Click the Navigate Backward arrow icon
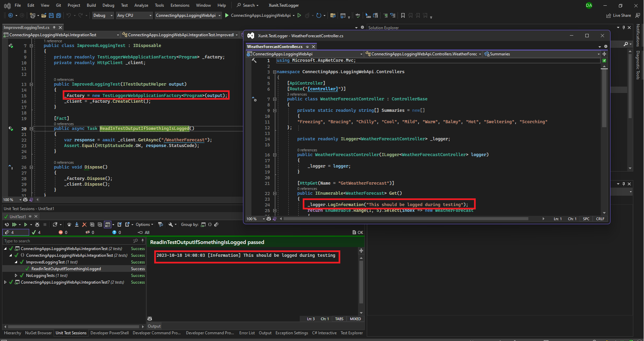This screenshot has width=644, height=341. coord(10,15)
